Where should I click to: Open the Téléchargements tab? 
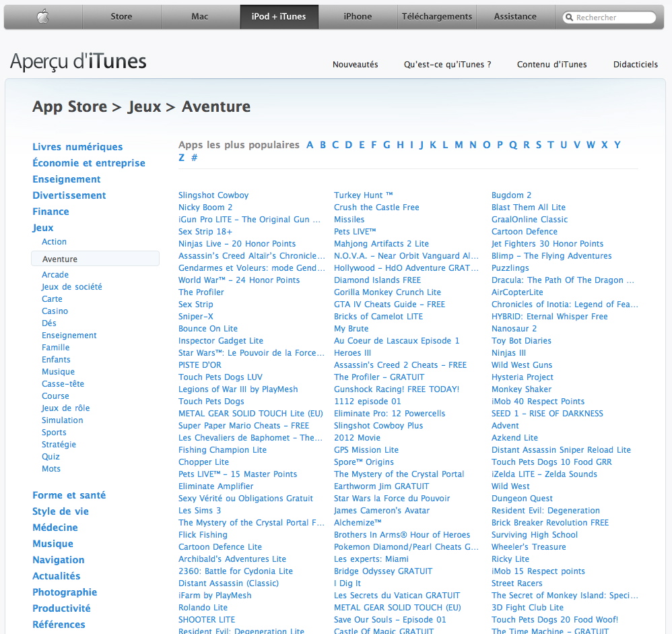point(437,17)
